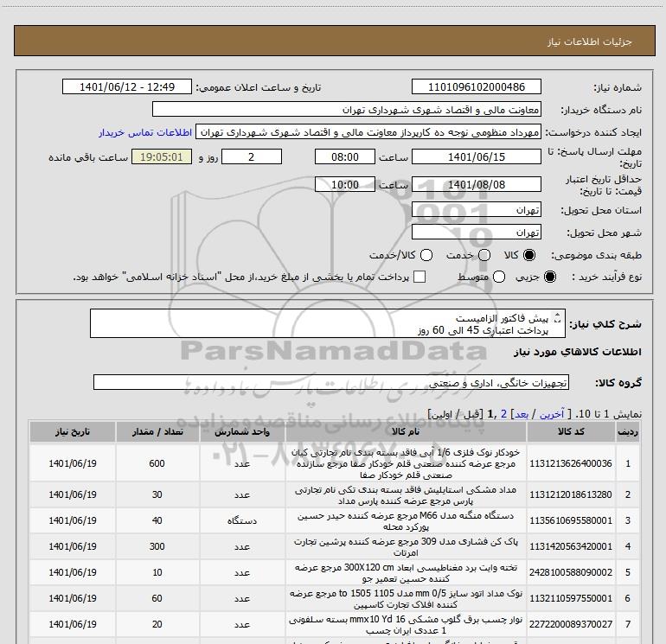This screenshot has height=644, width=666.
Task: Click the buyer organization name field
Action: point(347,109)
